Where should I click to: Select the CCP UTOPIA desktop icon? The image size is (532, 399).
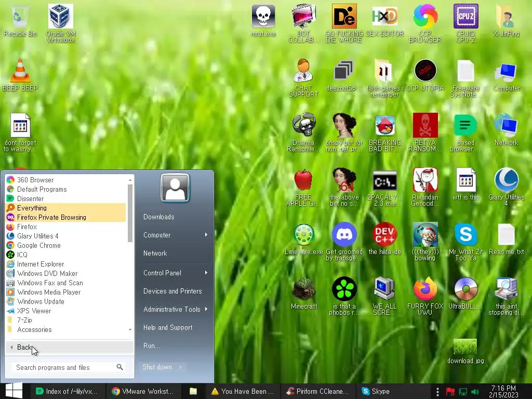tap(425, 75)
